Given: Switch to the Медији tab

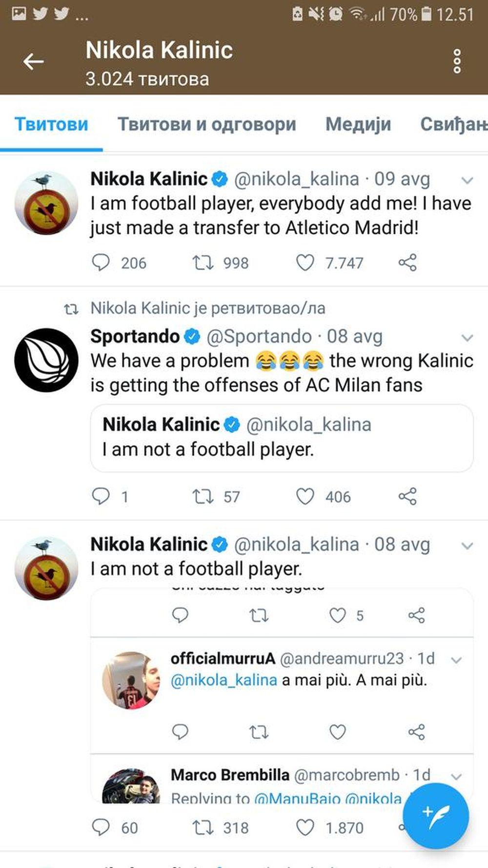Looking at the screenshot, I should click(359, 125).
